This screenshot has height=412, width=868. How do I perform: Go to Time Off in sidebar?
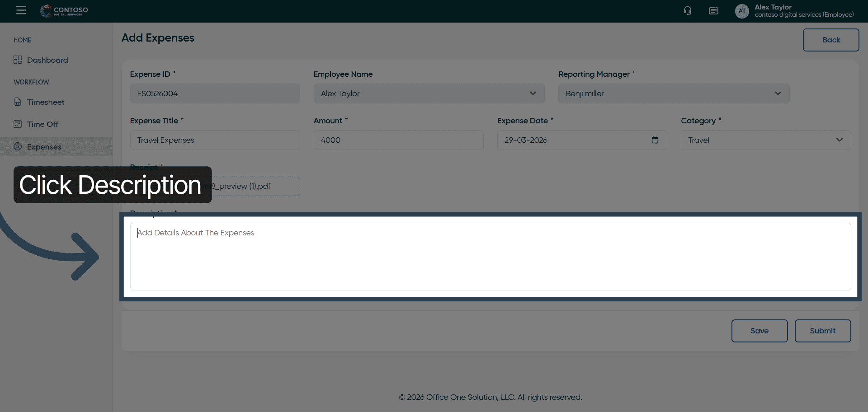click(x=42, y=124)
